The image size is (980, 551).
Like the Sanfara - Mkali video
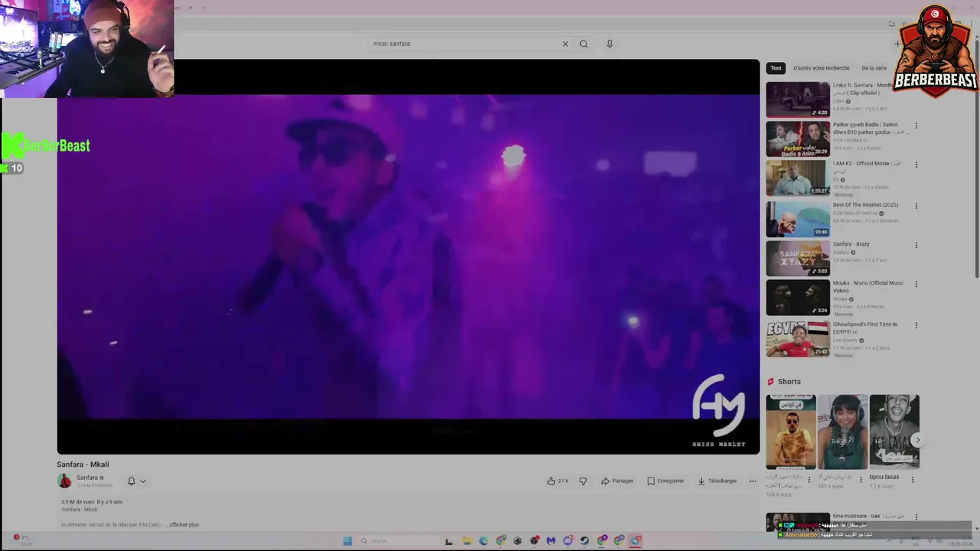click(x=557, y=481)
